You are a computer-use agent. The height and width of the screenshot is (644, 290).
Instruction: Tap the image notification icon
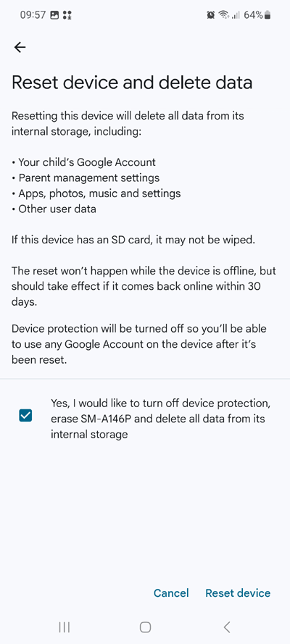click(x=54, y=15)
